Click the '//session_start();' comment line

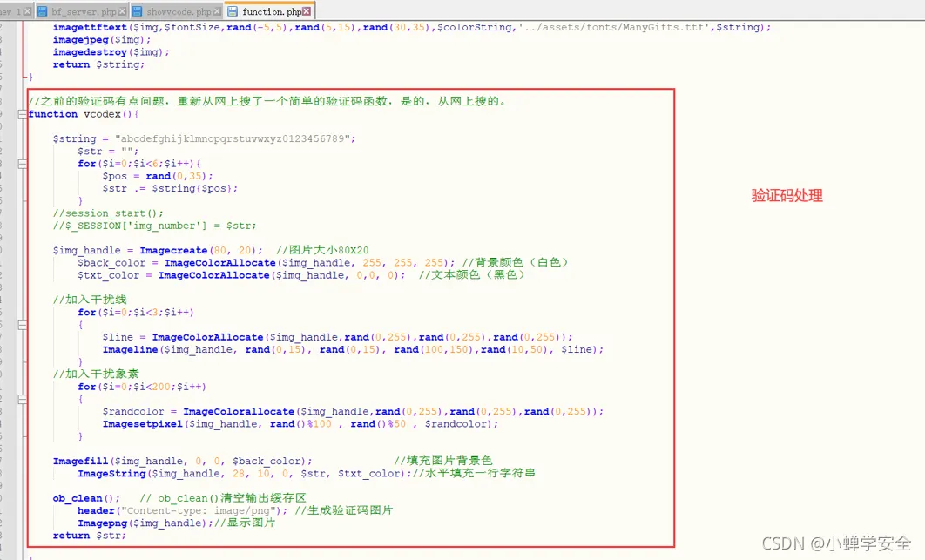coord(108,213)
